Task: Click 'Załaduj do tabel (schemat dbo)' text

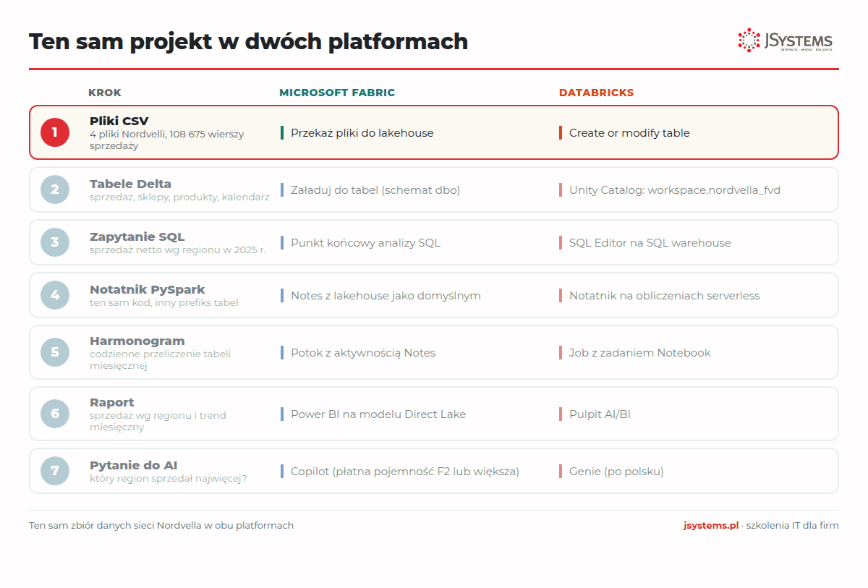Action: pyautogui.click(x=375, y=190)
